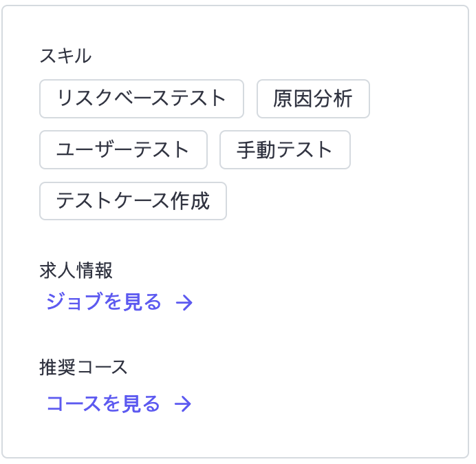Image resolution: width=476 pixels, height=464 pixels.
Task: View courses via the 推奨コース arrow
Action: coord(182,404)
